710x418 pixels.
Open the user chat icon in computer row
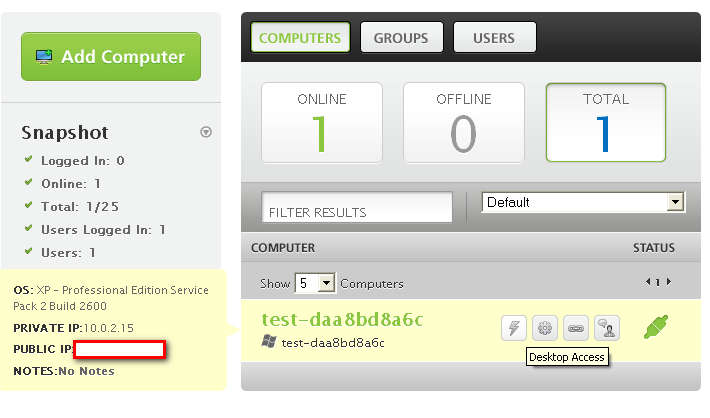[x=606, y=328]
